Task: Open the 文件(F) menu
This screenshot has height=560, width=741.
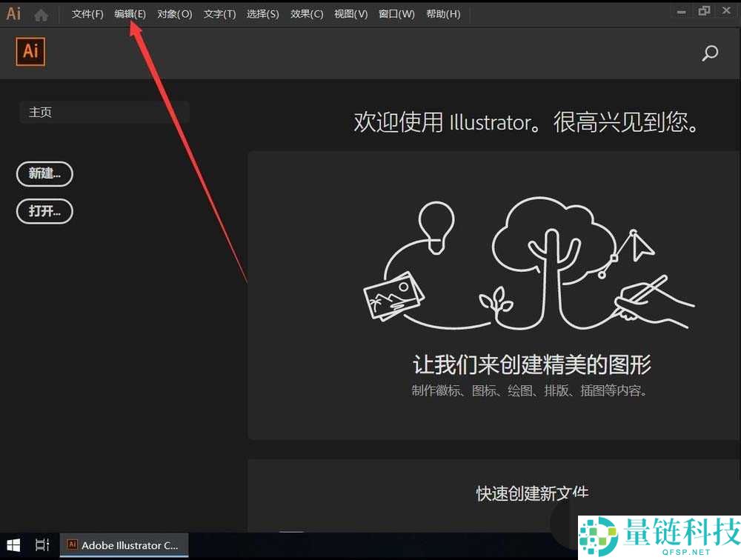Action: 87,14
